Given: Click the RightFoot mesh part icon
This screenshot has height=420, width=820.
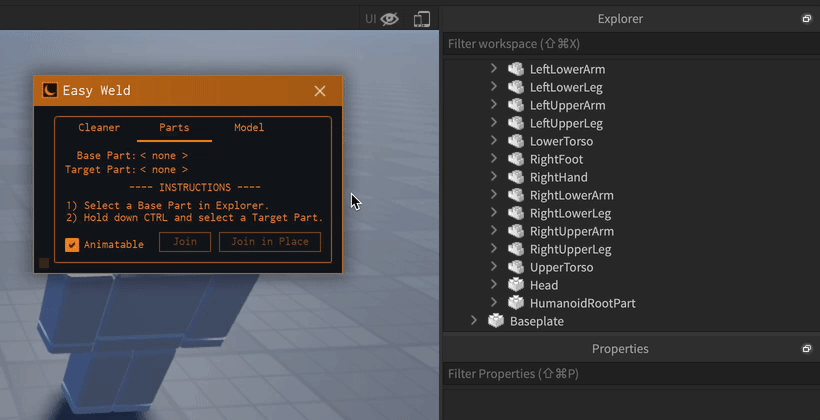Looking at the screenshot, I should 516,159.
